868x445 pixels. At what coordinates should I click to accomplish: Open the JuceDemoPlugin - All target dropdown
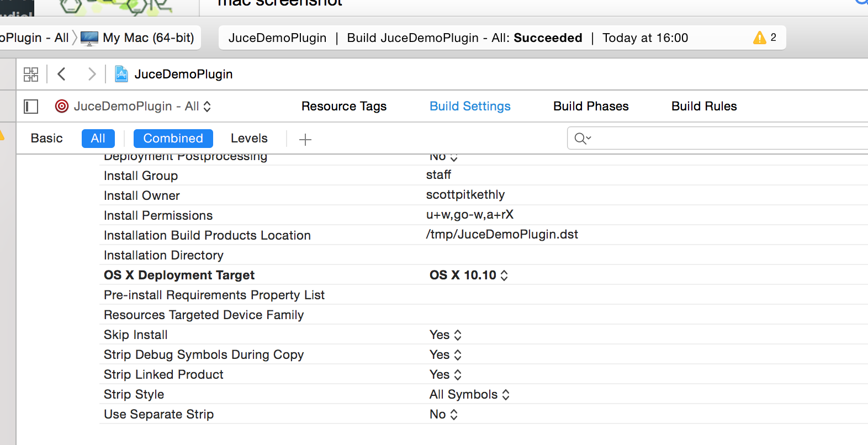pos(133,107)
